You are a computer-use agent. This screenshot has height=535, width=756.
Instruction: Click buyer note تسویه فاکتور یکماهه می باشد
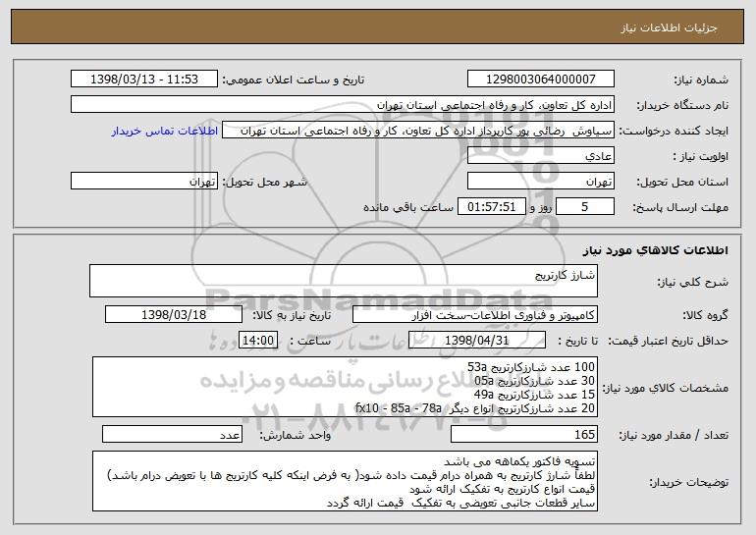[519, 461]
